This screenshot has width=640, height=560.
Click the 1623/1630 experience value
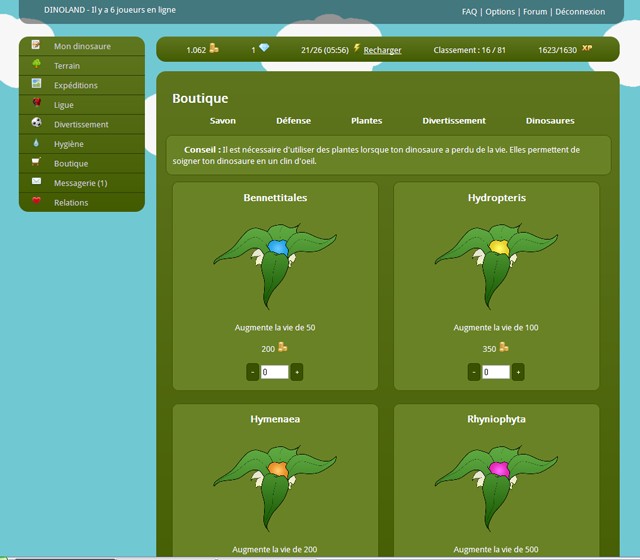(557, 50)
